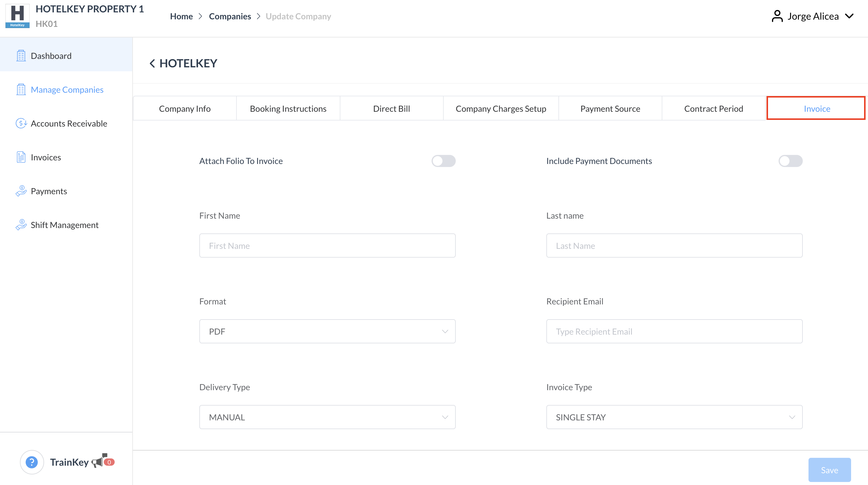Open the Format PDF dropdown
Viewport: 868px width, 485px height.
(x=327, y=331)
